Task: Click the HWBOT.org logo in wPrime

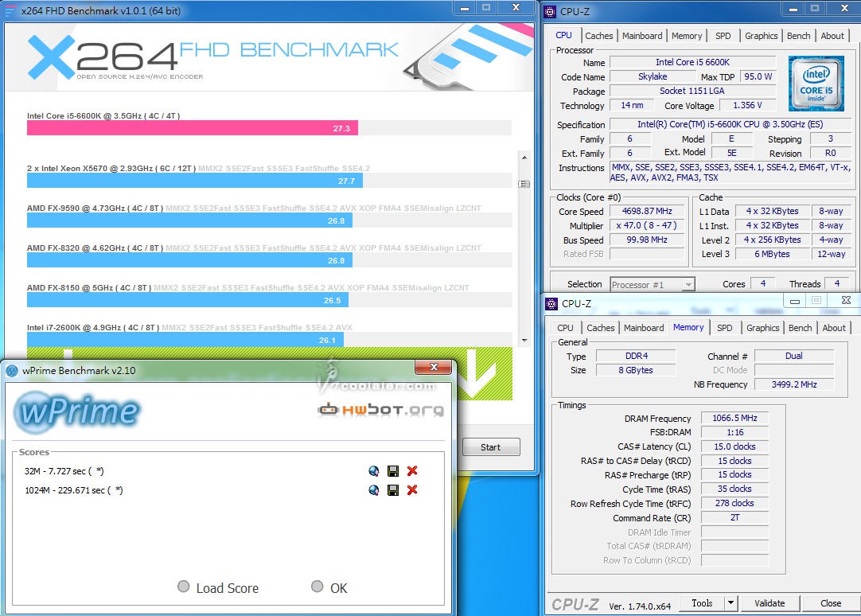Action: (381, 410)
